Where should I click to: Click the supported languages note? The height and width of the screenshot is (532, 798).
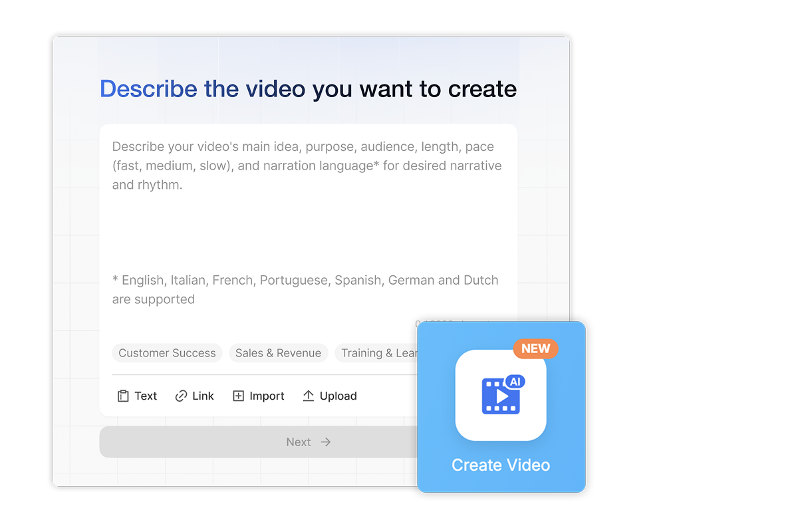click(x=305, y=289)
